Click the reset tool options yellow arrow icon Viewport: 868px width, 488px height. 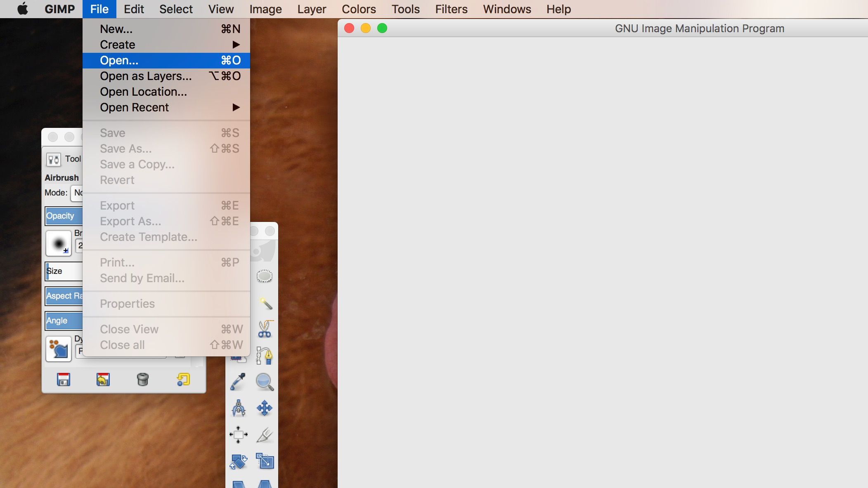pos(183,380)
